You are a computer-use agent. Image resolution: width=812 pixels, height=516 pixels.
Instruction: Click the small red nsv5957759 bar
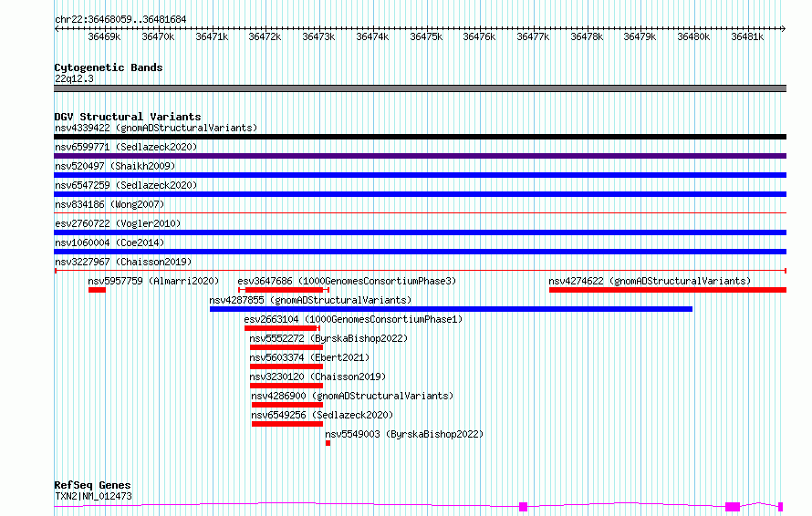click(97, 290)
